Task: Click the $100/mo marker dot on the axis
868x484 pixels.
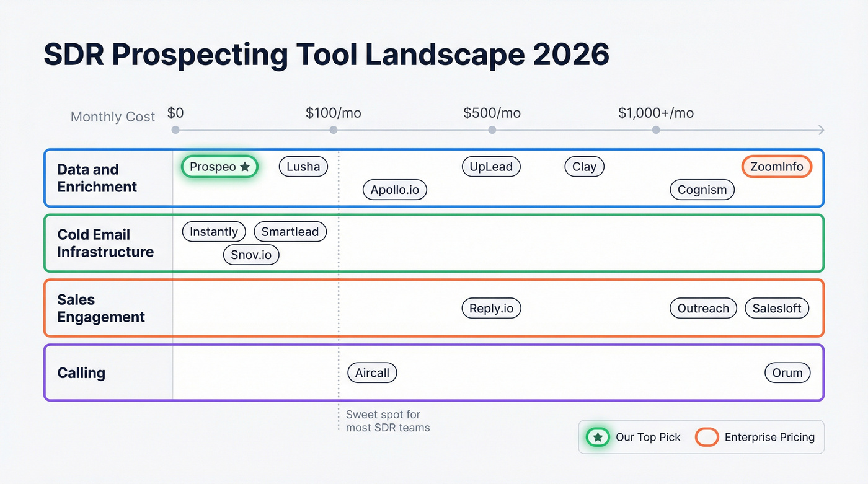Action: pos(333,130)
